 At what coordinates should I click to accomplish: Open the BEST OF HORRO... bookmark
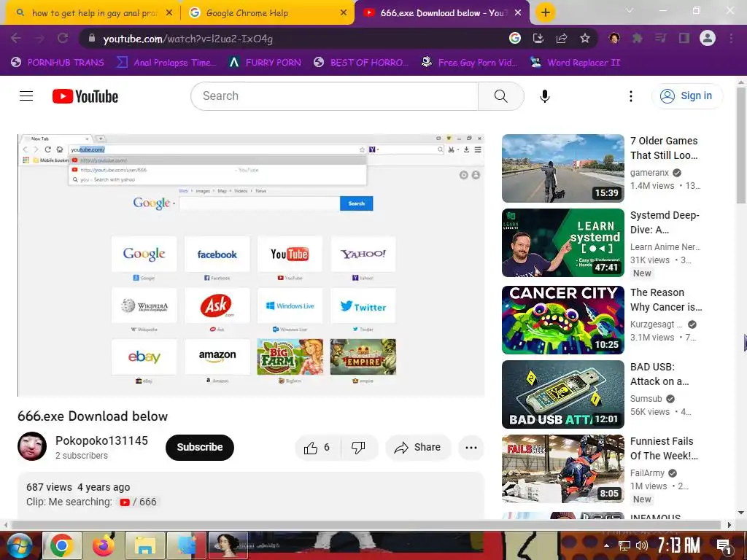pyautogui.click(x=361, y=63)
